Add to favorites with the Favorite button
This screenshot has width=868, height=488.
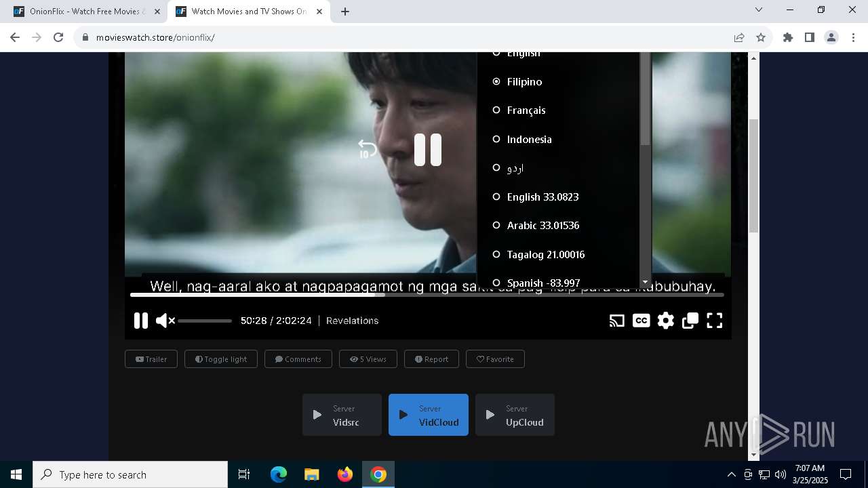pyautogui.click(x=495, y=359)
